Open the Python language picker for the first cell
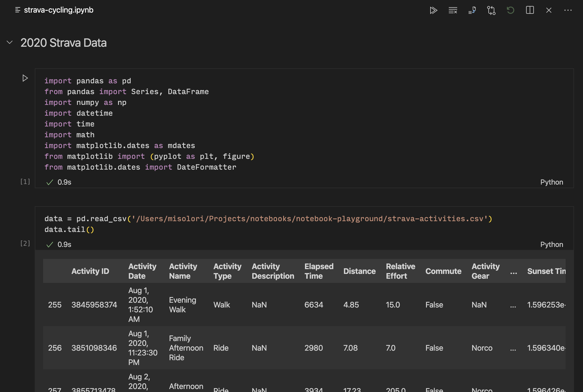Image resolution: width=583 pixels, height=392 pixels. (x=552, y=182)
